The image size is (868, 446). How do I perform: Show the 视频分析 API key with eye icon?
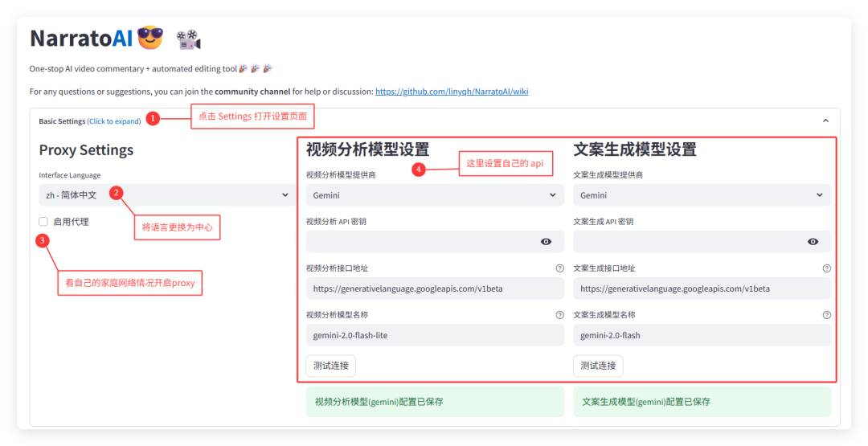click(547, 242)
